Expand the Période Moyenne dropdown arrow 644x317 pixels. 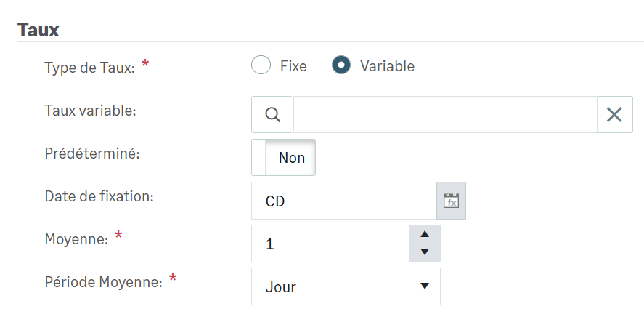(x=425, y=286)
